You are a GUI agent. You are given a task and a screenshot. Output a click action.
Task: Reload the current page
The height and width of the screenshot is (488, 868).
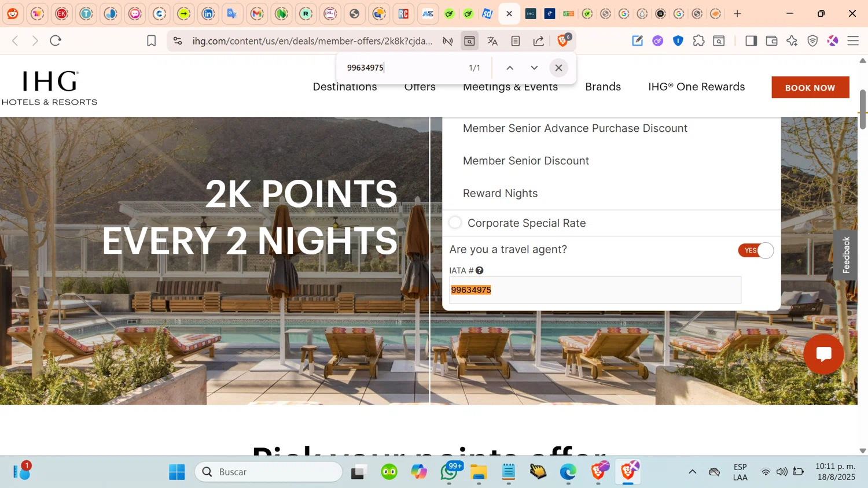coord(56,40)
